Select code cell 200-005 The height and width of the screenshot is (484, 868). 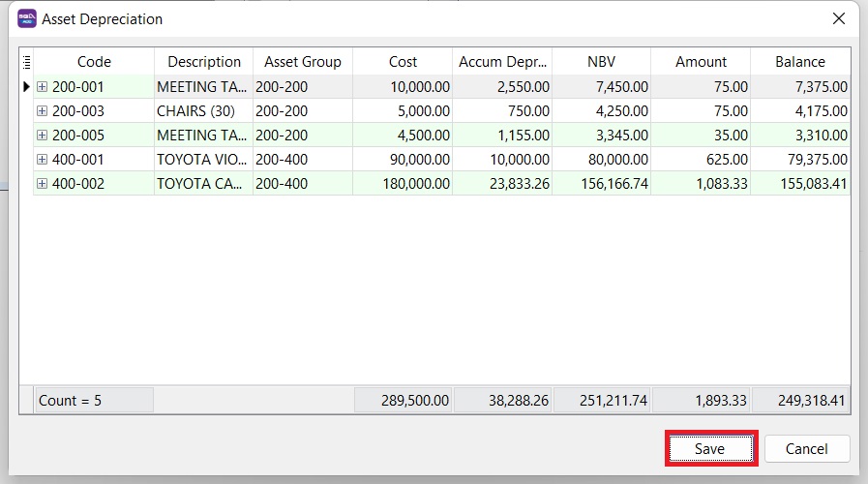78,136
